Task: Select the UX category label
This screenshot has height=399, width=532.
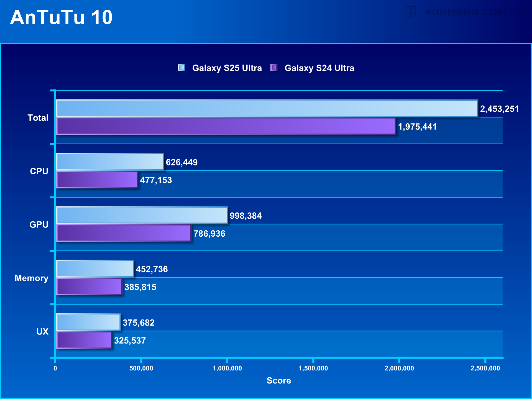Action: [42, 331]
